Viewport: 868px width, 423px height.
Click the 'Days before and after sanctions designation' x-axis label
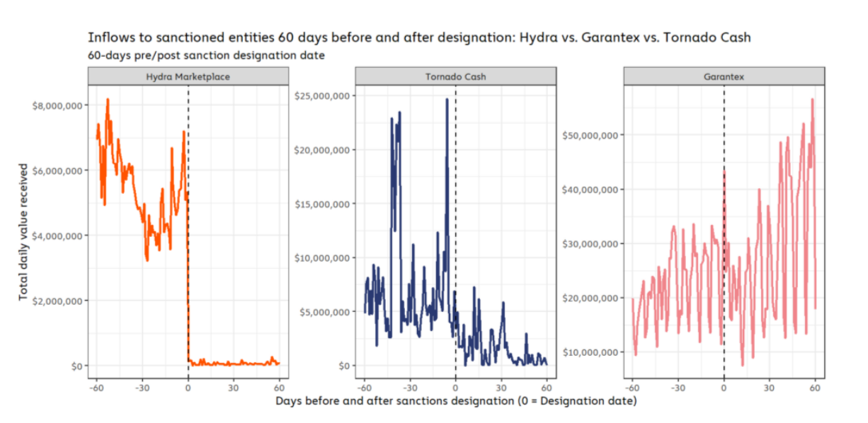[x=456, y=402]
